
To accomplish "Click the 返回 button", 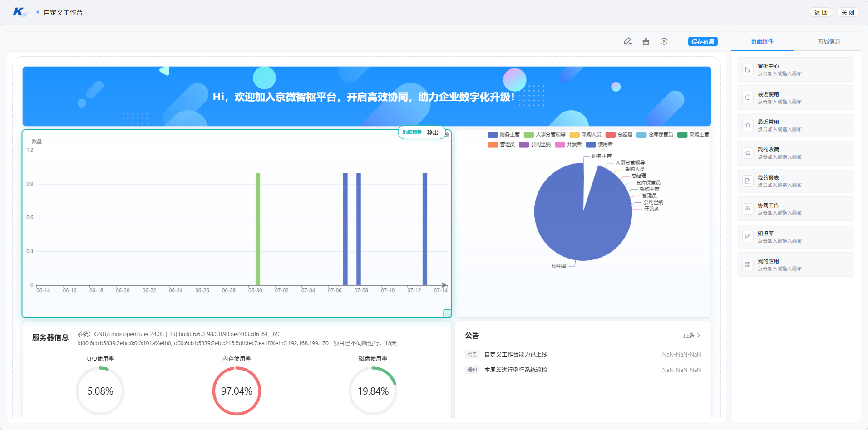I will point(821,12).
